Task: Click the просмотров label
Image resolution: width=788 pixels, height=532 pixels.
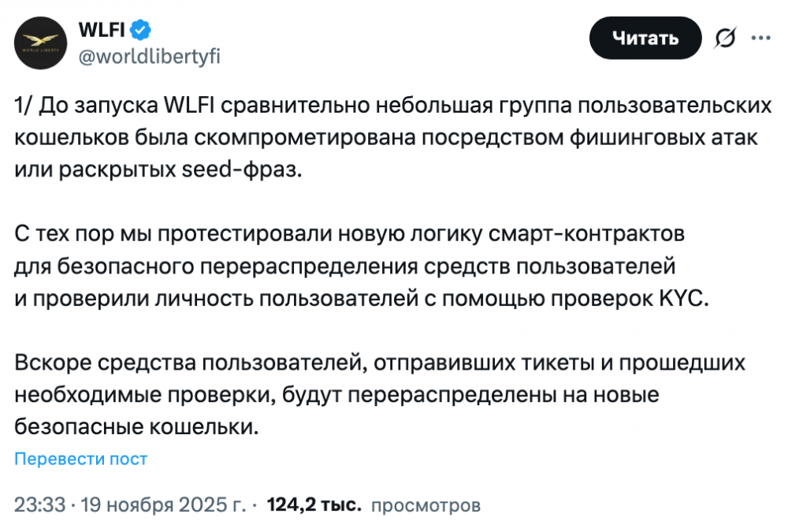Action: click(x=425, y=504)
